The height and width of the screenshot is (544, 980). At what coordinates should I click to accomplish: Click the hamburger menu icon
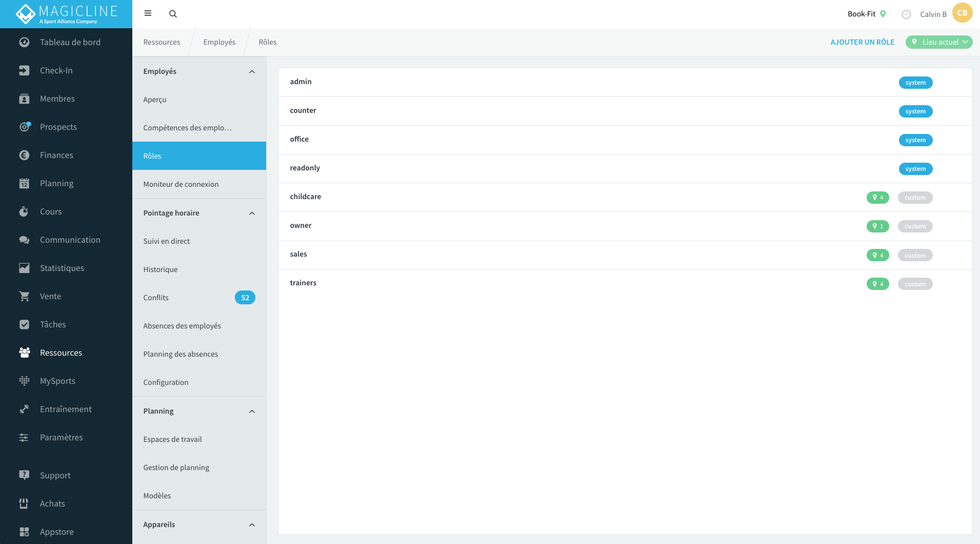(148, 13)
